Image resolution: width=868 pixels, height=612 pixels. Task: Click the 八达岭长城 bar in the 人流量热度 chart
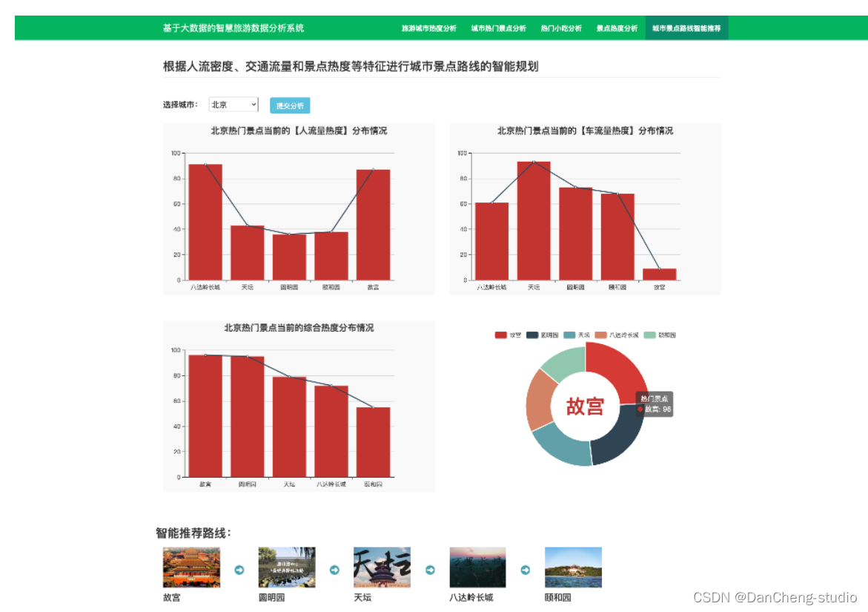pyautogui.click(x=205, y=222)
